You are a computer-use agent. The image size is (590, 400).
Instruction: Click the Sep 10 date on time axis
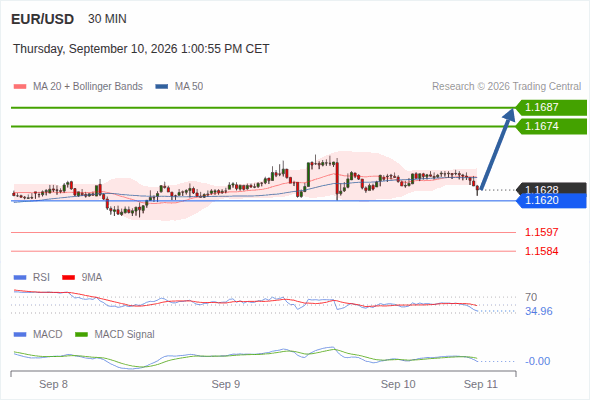(x=398, y=384)
